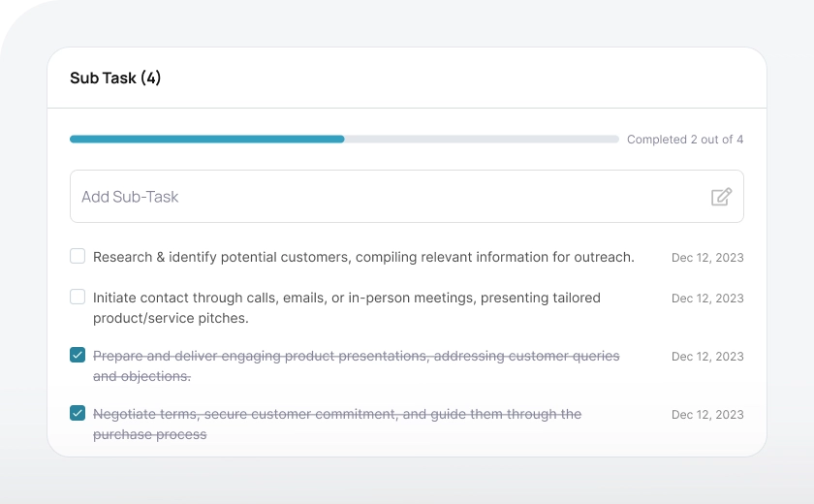Open the 'Research & identify potential customers' sub-task

click(x=363, y=257)
